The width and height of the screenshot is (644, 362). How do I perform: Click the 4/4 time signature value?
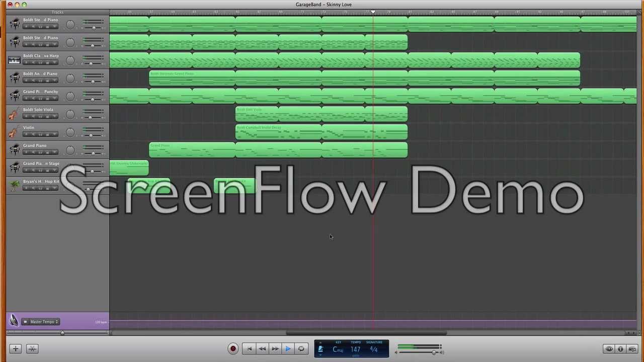tap(374, 349)
